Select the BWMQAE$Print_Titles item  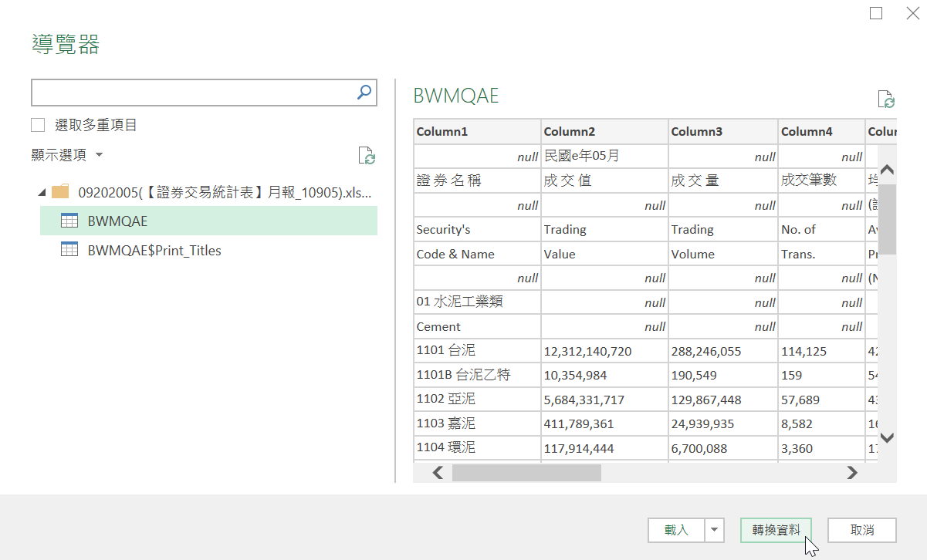click(208, 250)
